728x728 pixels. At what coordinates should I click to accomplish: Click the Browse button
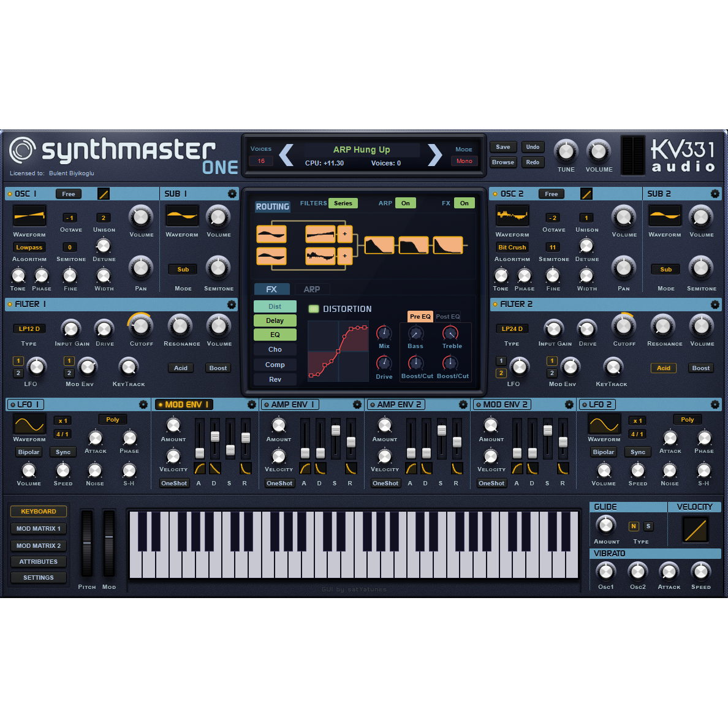tap(502, 162)
